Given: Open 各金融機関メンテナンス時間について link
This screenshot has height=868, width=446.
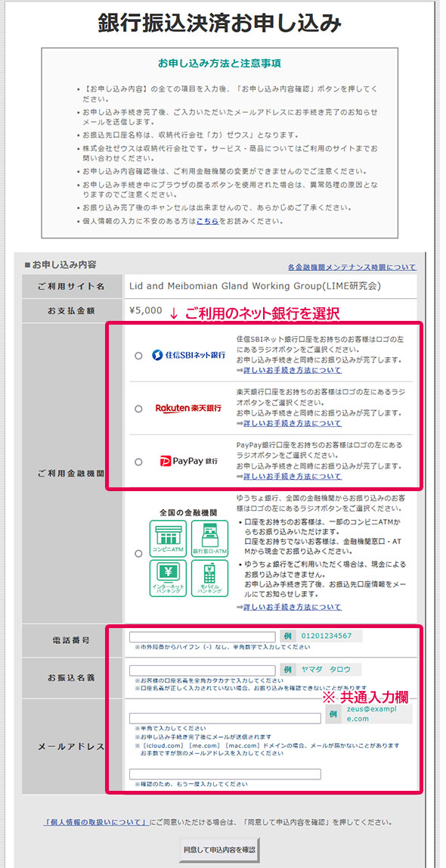Looking at the screenshot, I should coord(352,267).
